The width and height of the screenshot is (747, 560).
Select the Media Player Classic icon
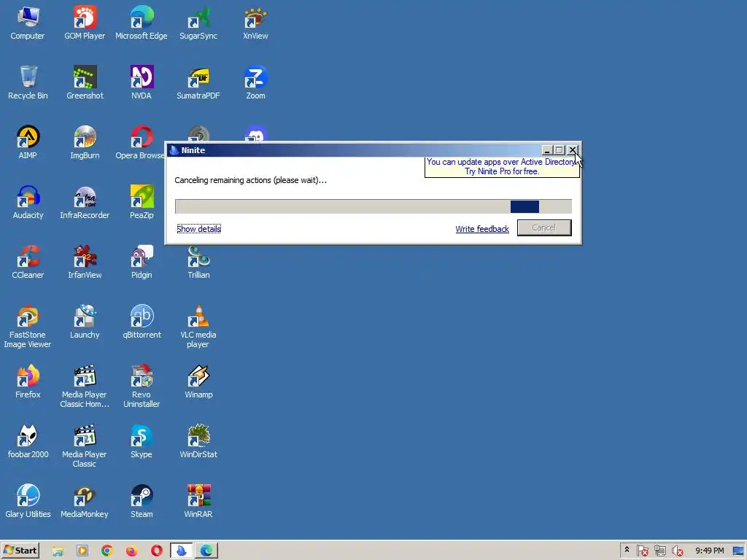tap(85, 446)
